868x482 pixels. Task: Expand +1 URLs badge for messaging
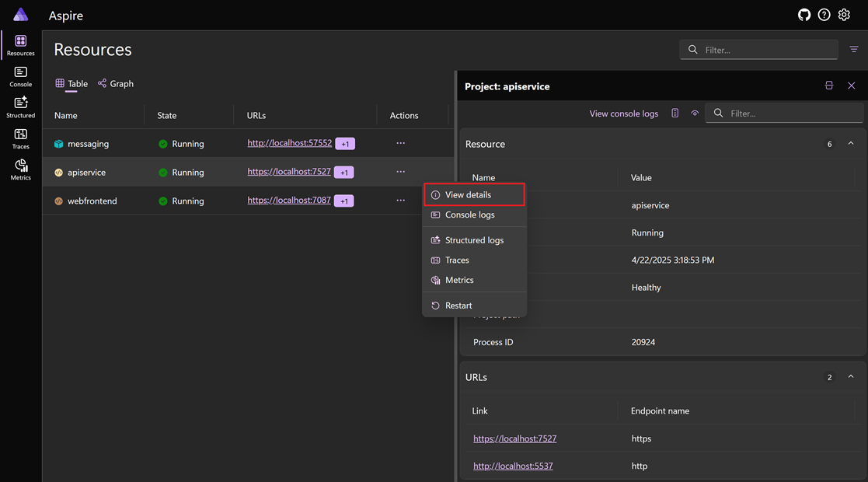click(345, 144)
